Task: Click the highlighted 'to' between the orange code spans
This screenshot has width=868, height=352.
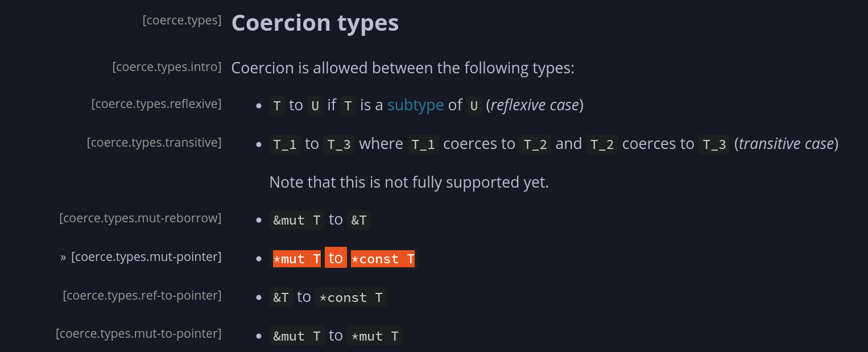Action: [336, 258]
